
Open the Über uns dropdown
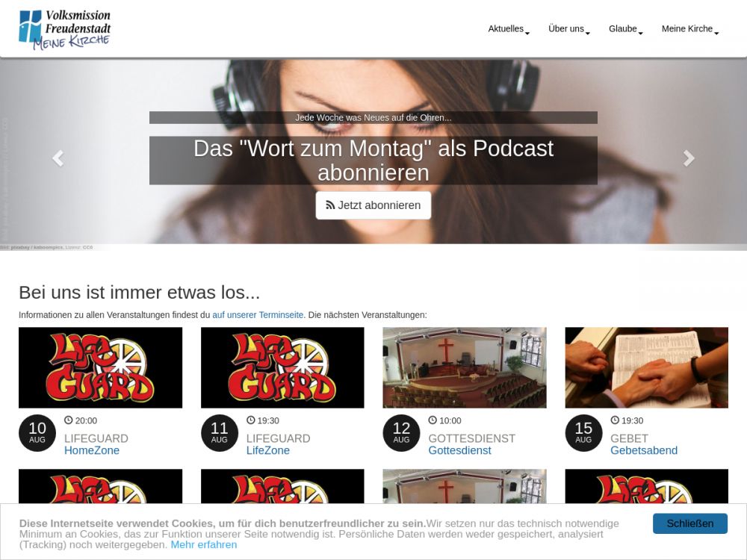pyautogui.click(x=568, y=29)
